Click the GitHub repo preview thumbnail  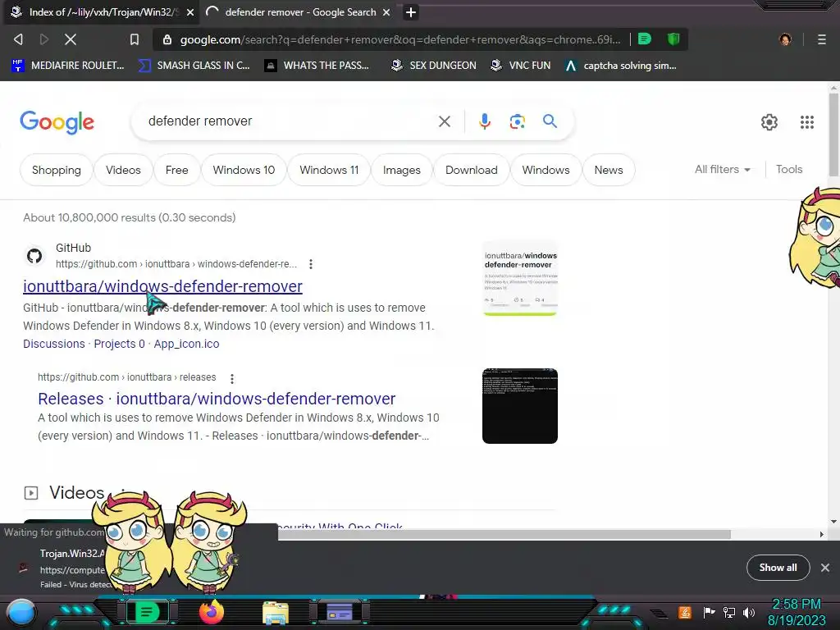(520, 280)
